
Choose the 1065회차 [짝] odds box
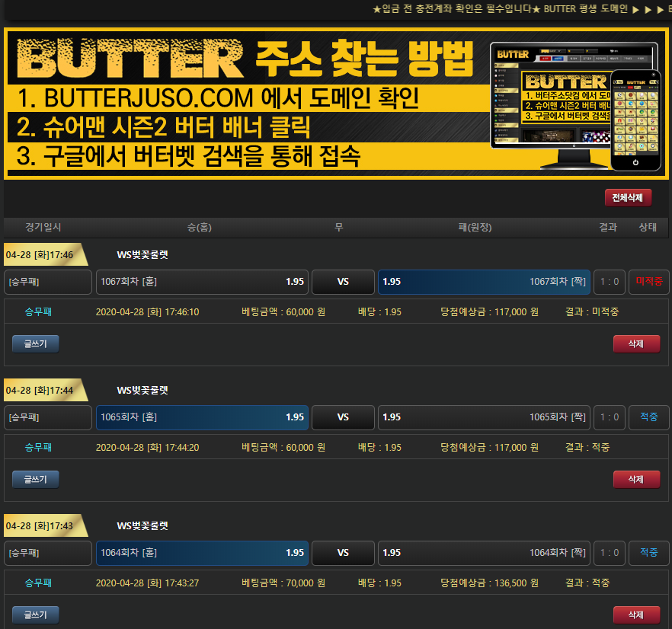point(484,417)
